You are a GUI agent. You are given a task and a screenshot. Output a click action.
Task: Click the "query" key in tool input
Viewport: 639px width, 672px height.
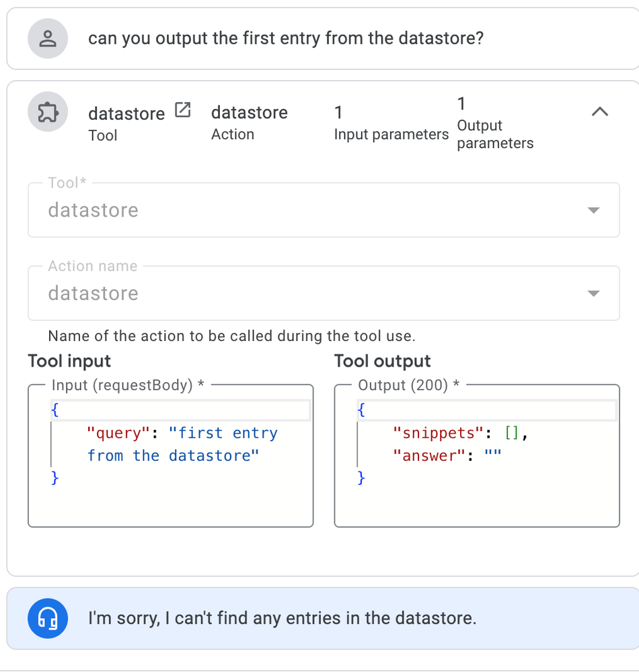118,433
